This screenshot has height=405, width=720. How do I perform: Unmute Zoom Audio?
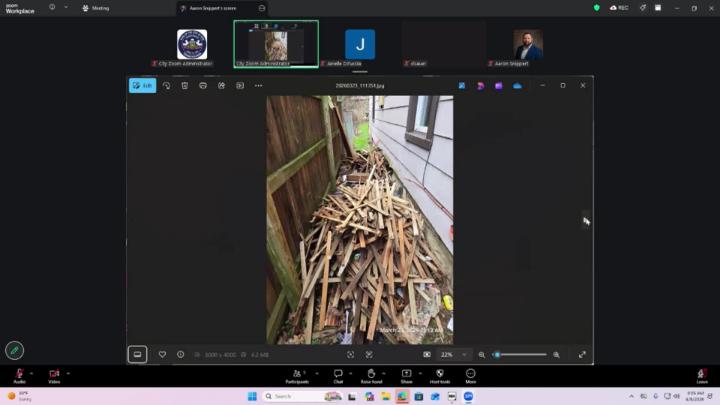click(19, 376)
